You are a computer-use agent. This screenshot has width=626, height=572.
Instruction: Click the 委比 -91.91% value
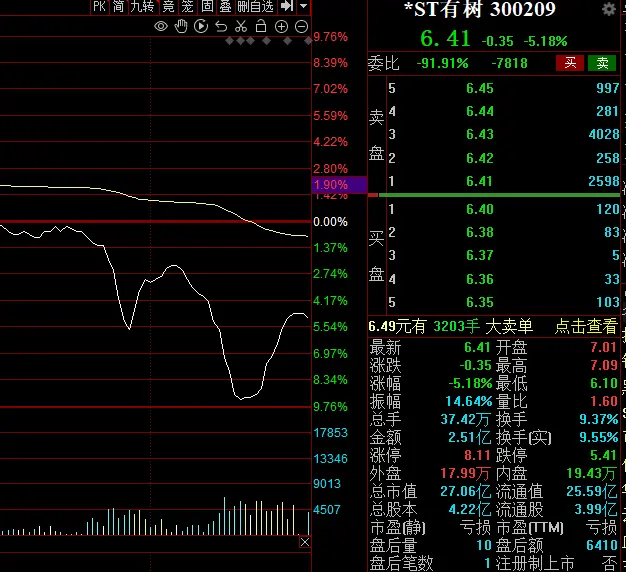coord(442,63)
